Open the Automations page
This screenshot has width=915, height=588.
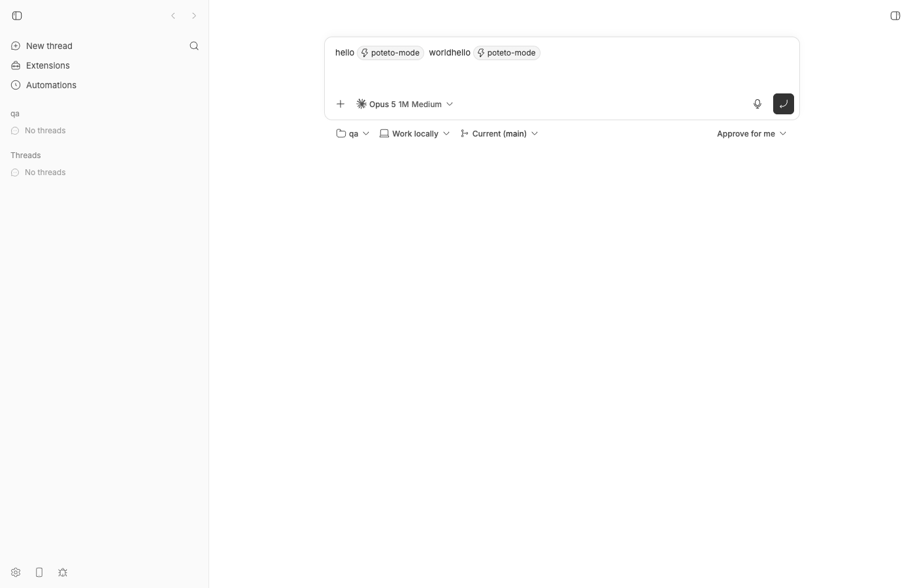click(x=44, y=85)
